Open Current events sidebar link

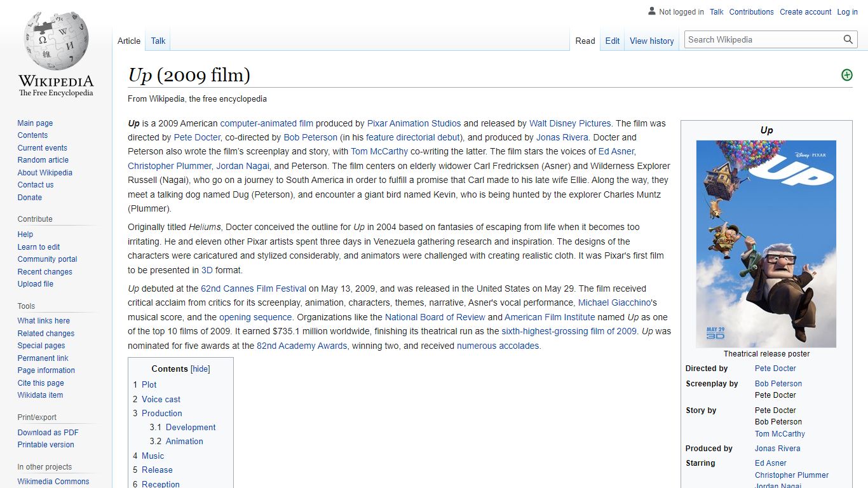tap(42, 148)
